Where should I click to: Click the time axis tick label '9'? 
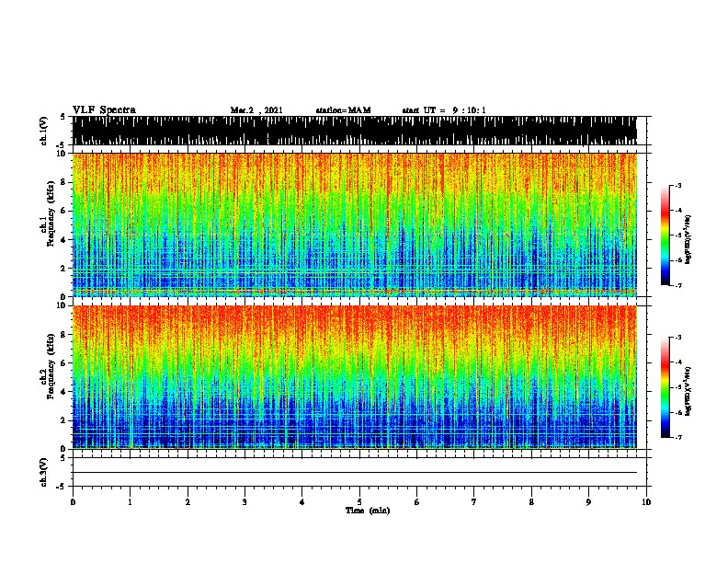588,502
